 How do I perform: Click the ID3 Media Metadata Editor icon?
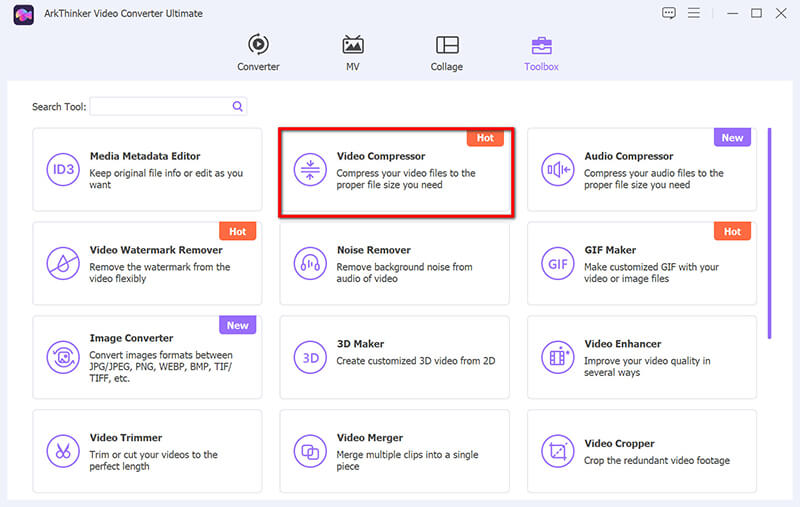(63, 169)
